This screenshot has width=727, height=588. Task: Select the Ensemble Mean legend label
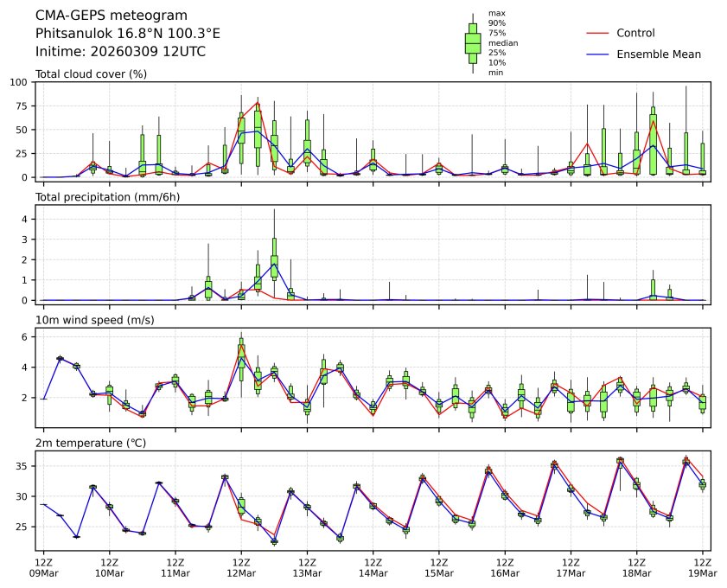pos(658,54)
